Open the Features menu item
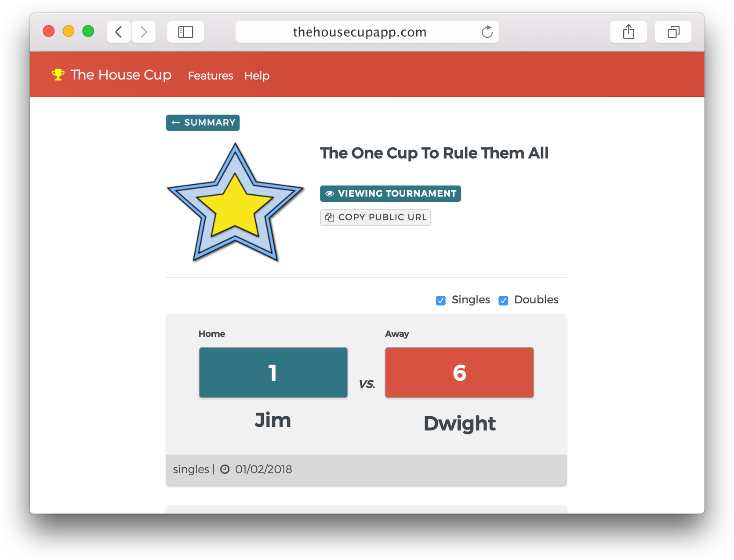 pyautogui.click(x=211, y=76)
